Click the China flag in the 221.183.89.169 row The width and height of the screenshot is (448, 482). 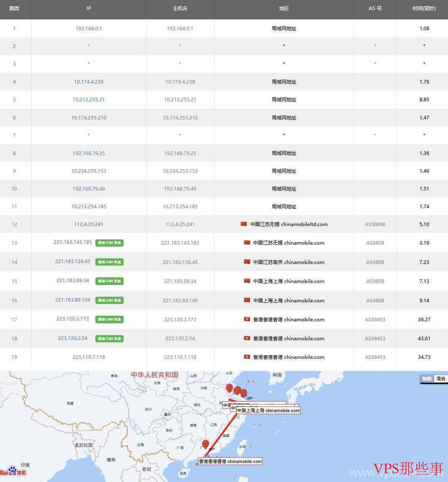click(x=247, y=300)
